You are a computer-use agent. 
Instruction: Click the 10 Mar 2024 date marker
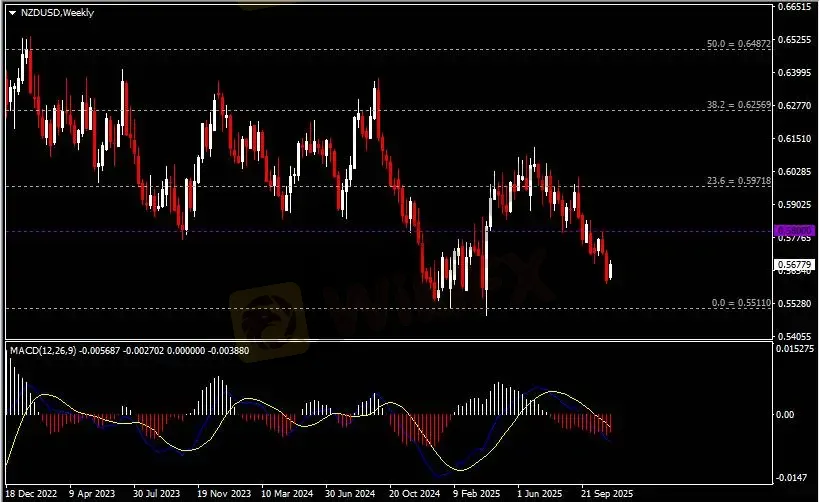click(288, 493)
